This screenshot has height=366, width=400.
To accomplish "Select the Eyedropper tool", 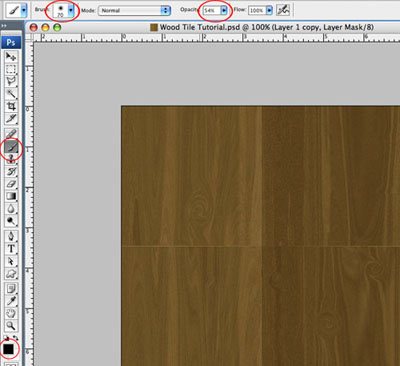I will click(11, 301).
